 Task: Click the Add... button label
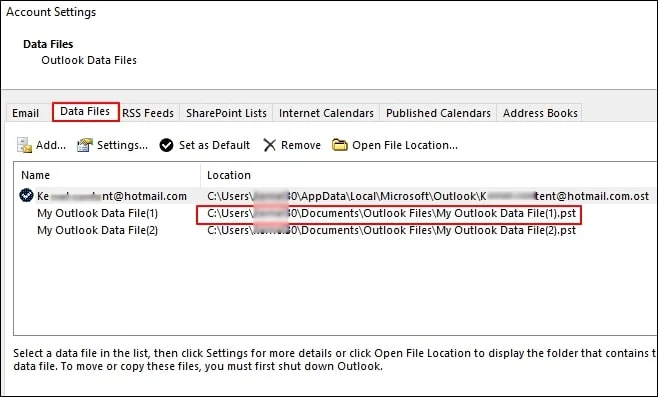coord(51,145)
